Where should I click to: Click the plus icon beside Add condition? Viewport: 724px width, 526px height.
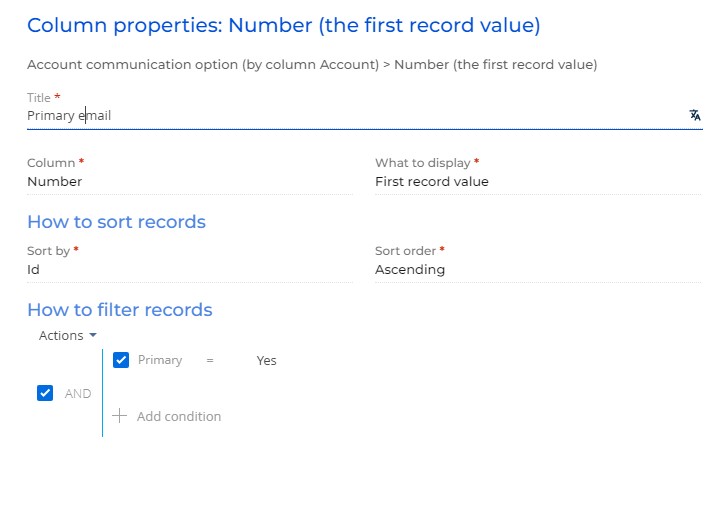tap(119, 416)
